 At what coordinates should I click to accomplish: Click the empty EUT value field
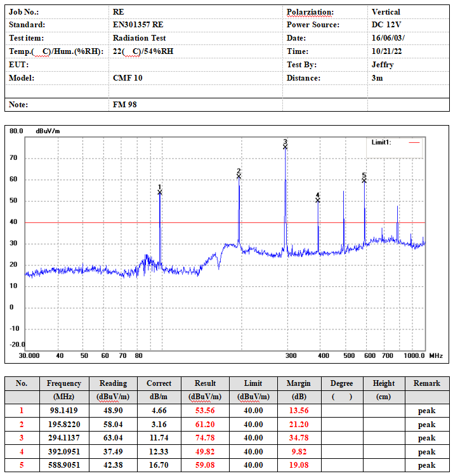[x=195, y=65]
